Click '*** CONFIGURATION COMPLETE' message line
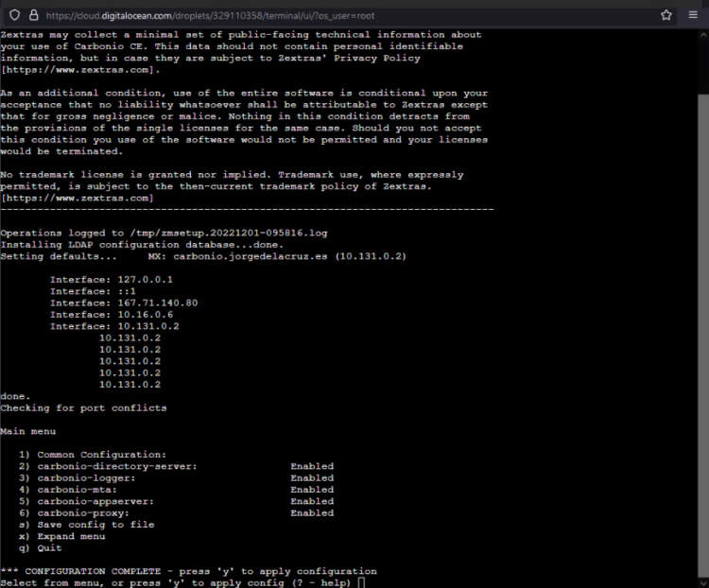The width and height of the screenshot is (709, 588). point(188,571)
